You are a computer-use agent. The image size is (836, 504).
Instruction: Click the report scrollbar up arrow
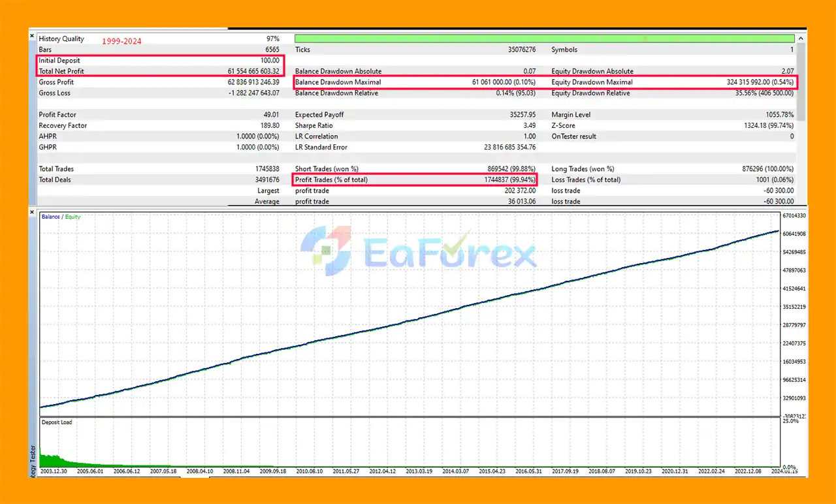coord(801,38)
